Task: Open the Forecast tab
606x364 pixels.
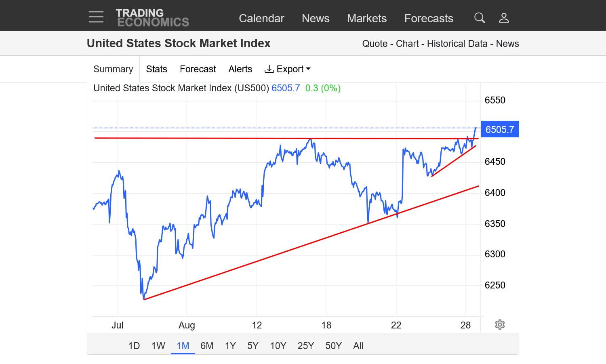Action: pos(198,69)
